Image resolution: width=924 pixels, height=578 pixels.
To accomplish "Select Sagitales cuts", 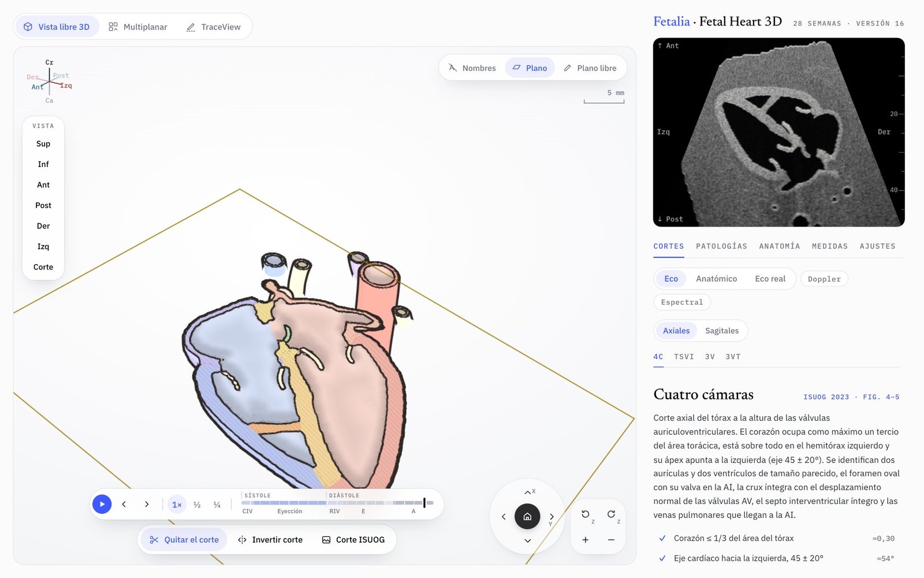I will [x=722, y=331].
